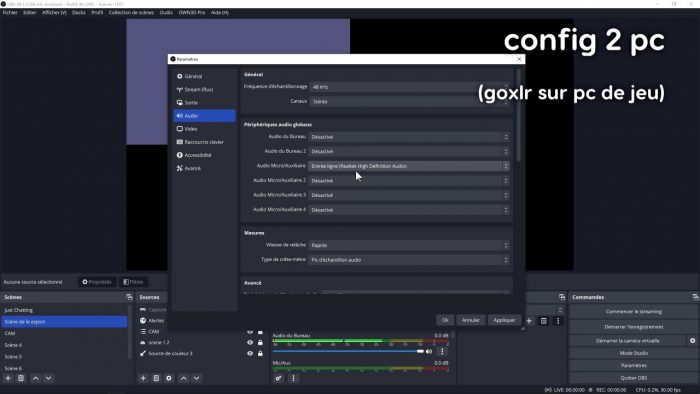Image resolution: width=700 pixels, height=394 pixels.
Task: Open the Afficher menu
Action: click(x=54, y=12)
